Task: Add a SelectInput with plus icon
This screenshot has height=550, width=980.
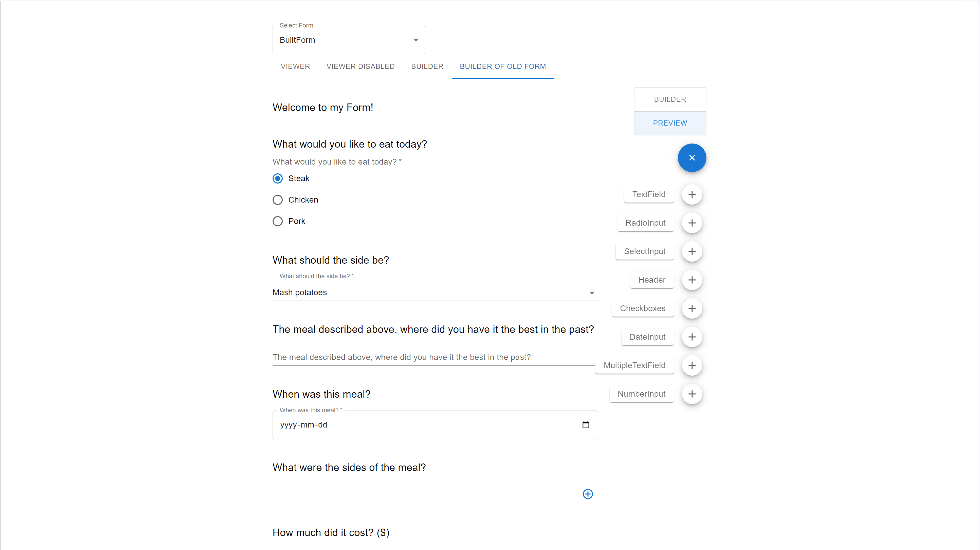Action: pyautogui.click(x=691, y=251)
